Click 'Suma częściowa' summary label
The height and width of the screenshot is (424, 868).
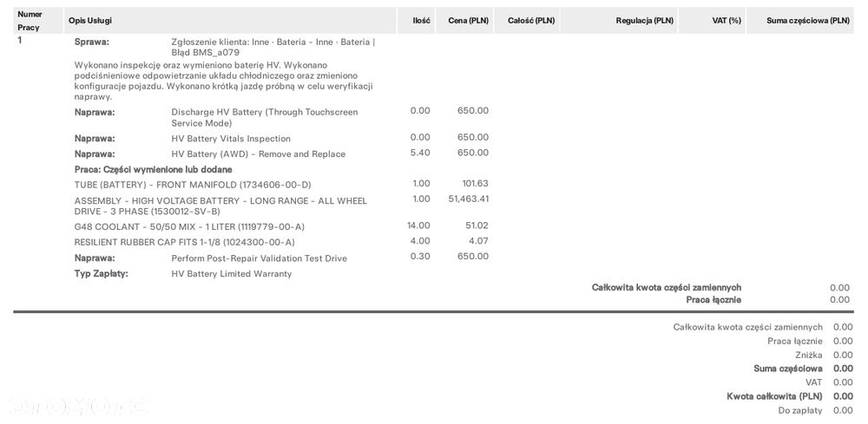[788, 369]
